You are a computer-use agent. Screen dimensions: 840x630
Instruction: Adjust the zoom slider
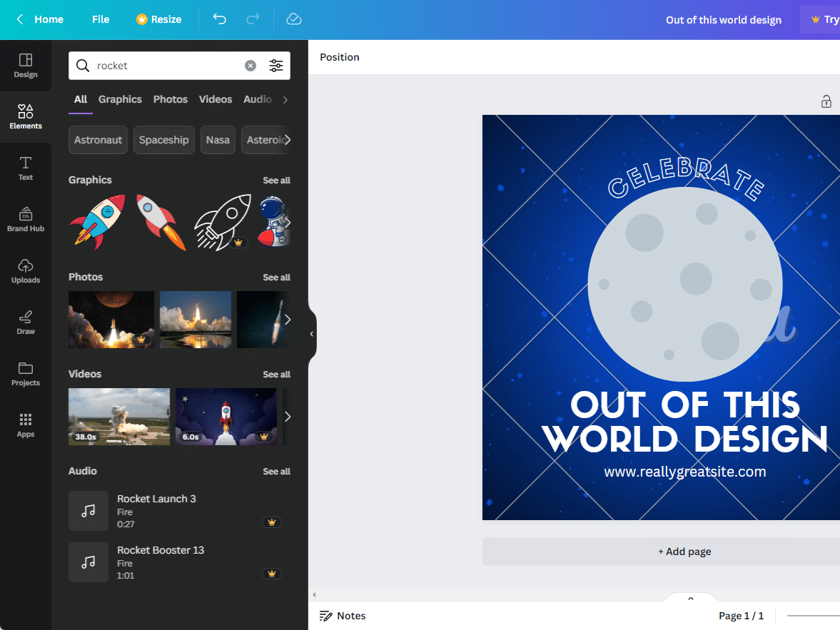point(814,615)
